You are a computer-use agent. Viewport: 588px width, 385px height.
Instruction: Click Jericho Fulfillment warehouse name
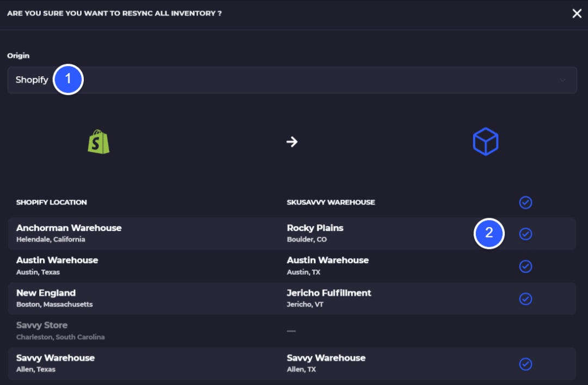[329, 292]
